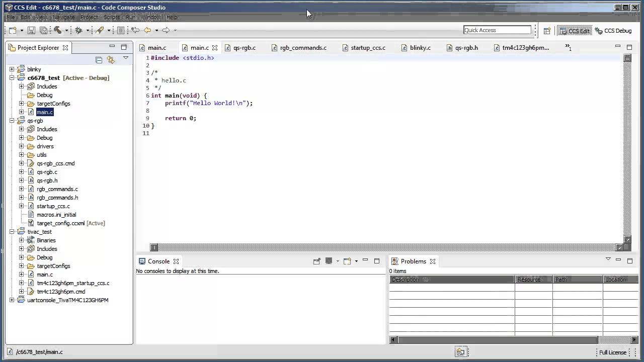Open Project Explorer view menu triangle
Screen dimensions: 644x362
click(x=126, y=58)
